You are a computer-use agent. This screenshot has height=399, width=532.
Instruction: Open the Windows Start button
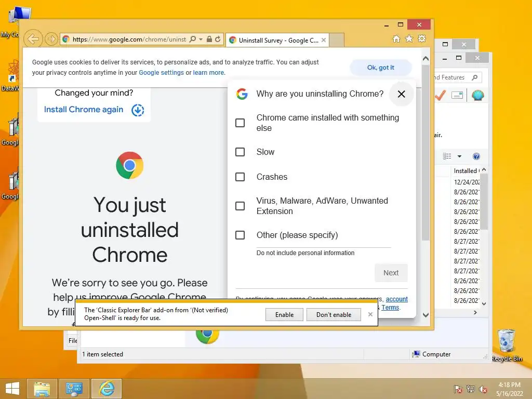click(x=12, y=389)
